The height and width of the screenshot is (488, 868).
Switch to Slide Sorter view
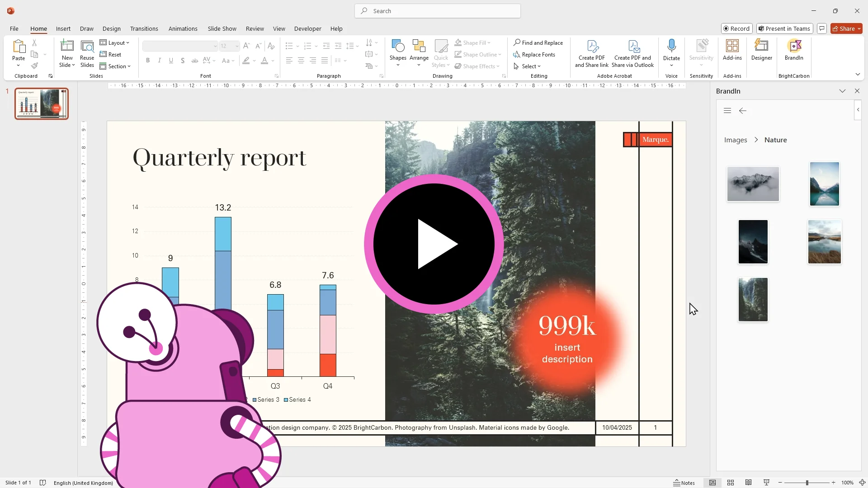(x=731, y=483)
